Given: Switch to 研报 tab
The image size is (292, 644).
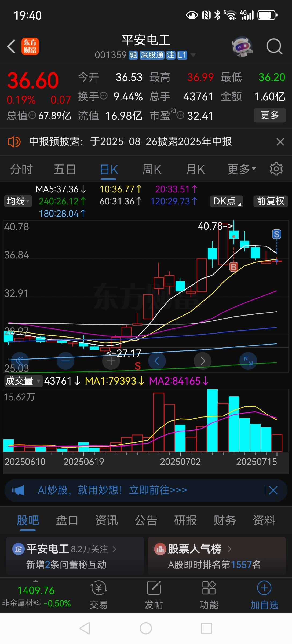Looking at the screenshot, I should (185, 520).
